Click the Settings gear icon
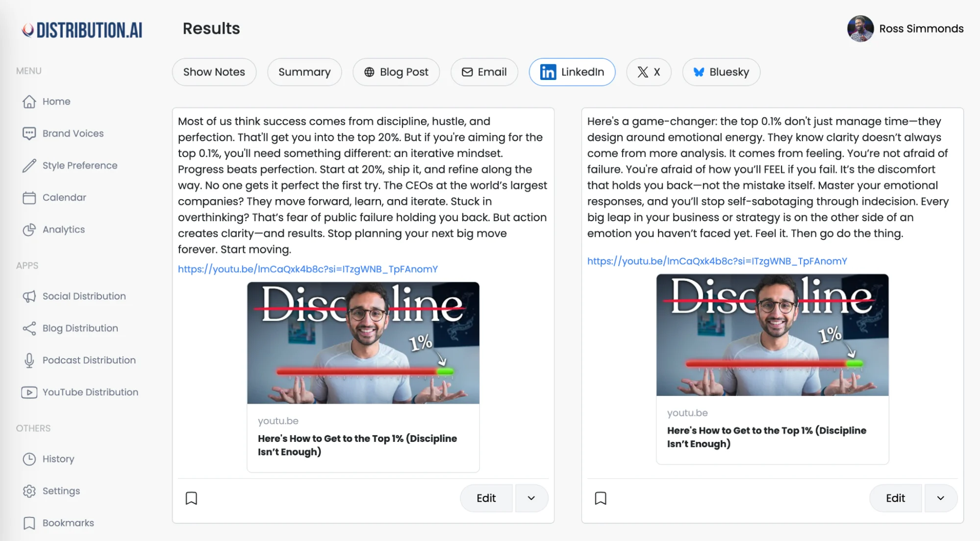This screenshot has height=541, width=980. (29, 491)
